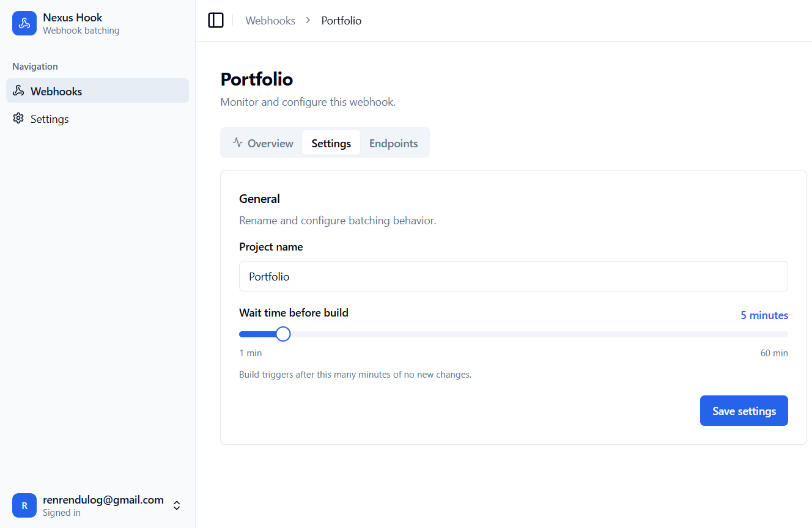Click the Portfolio page heading
The width and height of the screenshot is (812, 528).
pos(257,79)
